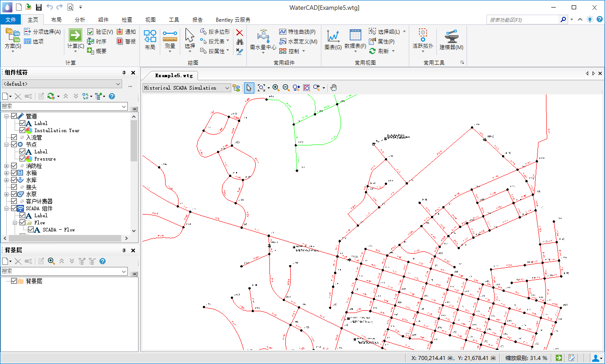Toggle the 节点 (Junction) checkbox
This screenshot has height=364, width=605.
click(14, 145)
